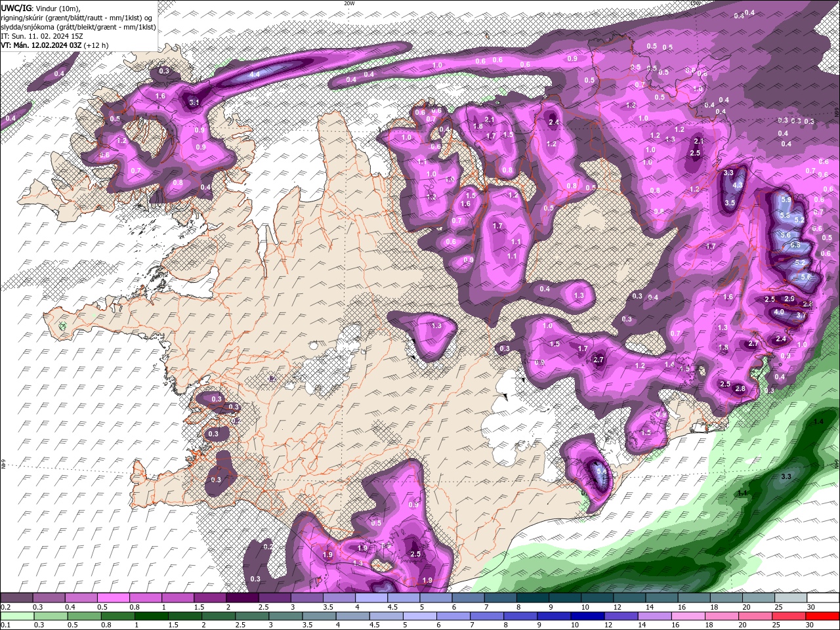
Task: Click the 'UWC/IG: Vindur (10m),' title line
Action: [40, 7]
